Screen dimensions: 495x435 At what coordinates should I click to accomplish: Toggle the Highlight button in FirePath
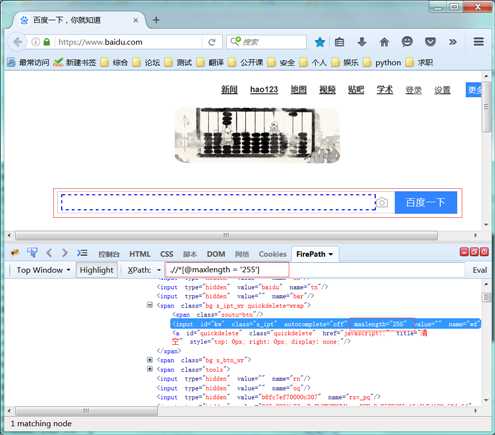click(x=96, y=270)
